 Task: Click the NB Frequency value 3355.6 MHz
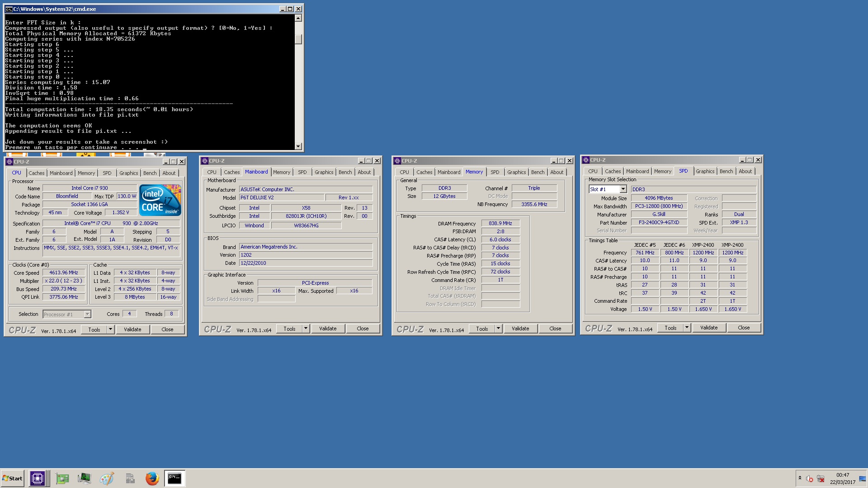point(534,204)
